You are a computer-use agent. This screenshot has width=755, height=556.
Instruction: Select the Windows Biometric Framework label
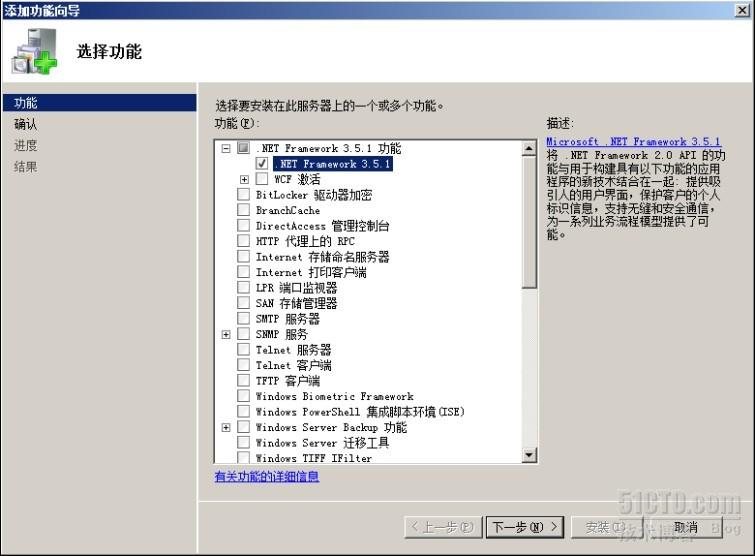pos(335,396)
